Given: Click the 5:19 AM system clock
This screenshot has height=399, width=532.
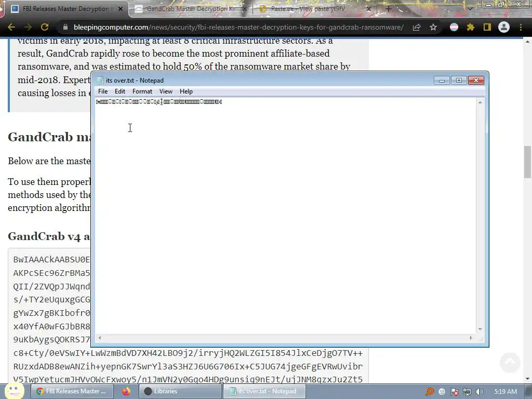Looking at the screenshot, I should tap(506, 392).
